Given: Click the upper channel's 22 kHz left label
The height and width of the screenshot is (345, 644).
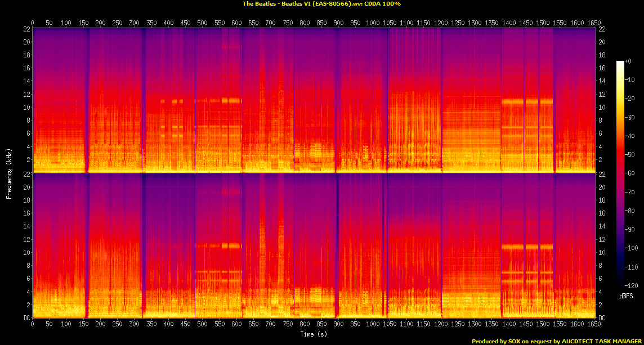Looking at the screenshot, I should [x=26, y=29].
